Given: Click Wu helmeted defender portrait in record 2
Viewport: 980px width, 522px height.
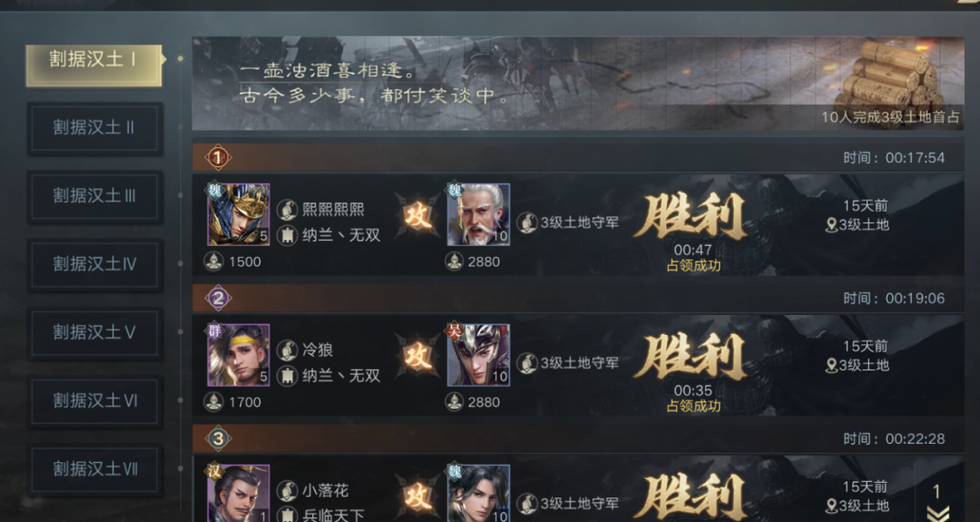Looking at the screenshot, I should click(x=478, y=355).
